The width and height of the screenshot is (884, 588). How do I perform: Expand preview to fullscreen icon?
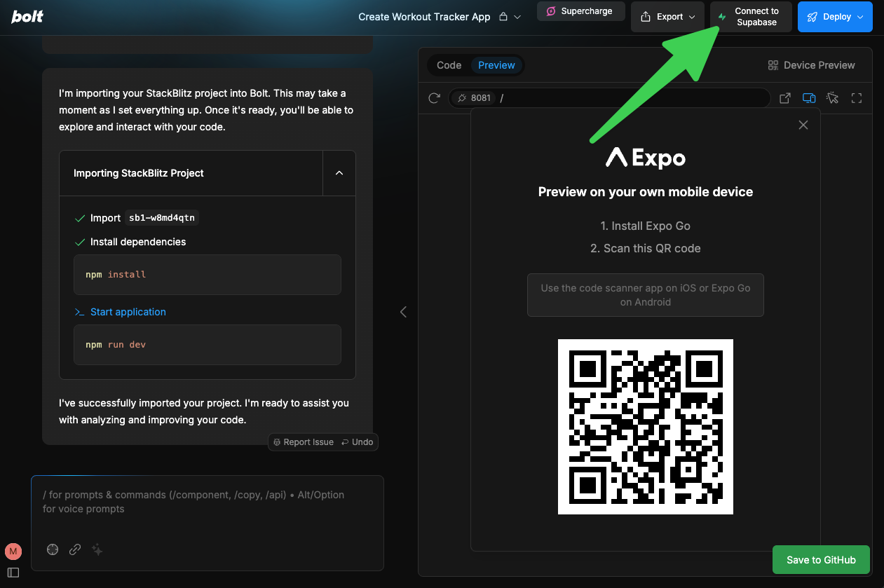tap(856, 98)
